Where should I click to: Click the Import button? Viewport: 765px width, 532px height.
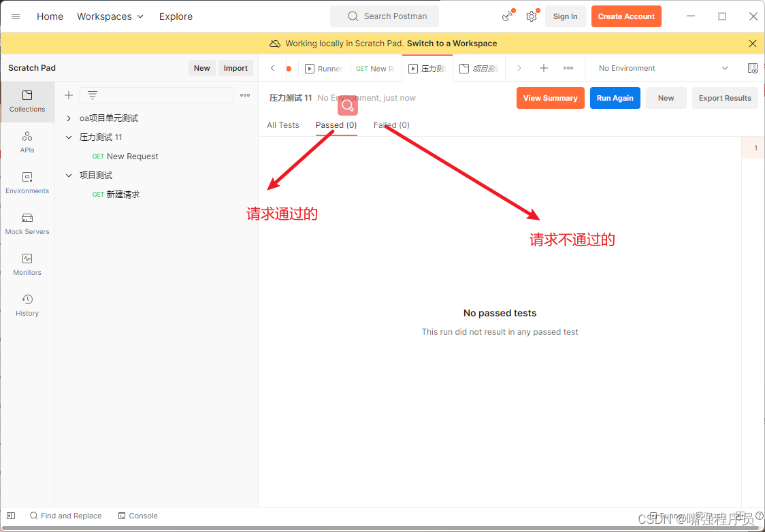(x=235, y=68)
